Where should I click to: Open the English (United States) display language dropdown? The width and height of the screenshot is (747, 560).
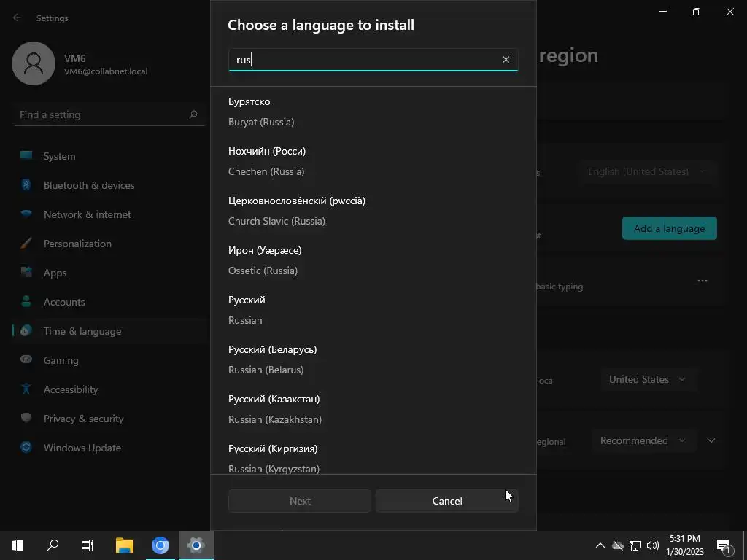pos(647,171)
